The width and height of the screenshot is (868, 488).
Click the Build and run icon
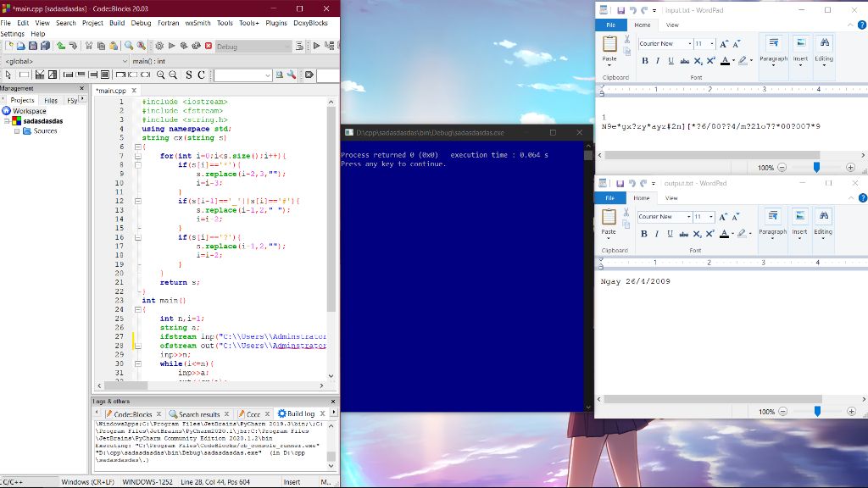tap(184, 46)
